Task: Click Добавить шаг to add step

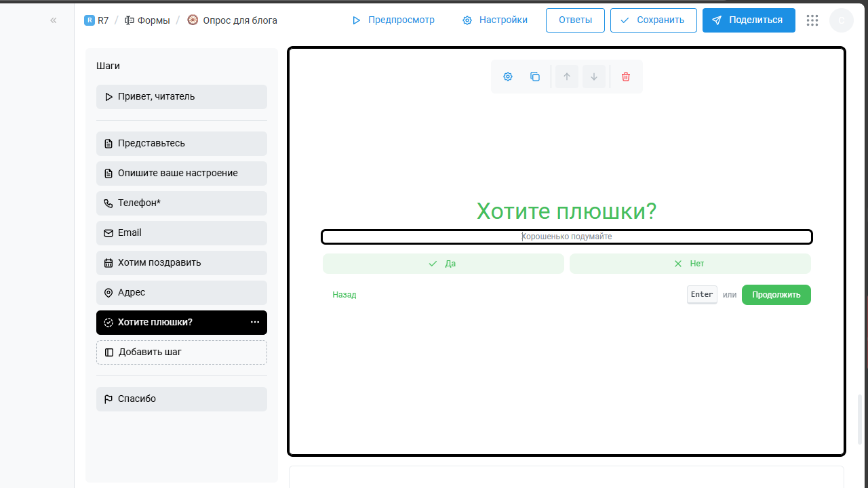Action: pos(182,352)
